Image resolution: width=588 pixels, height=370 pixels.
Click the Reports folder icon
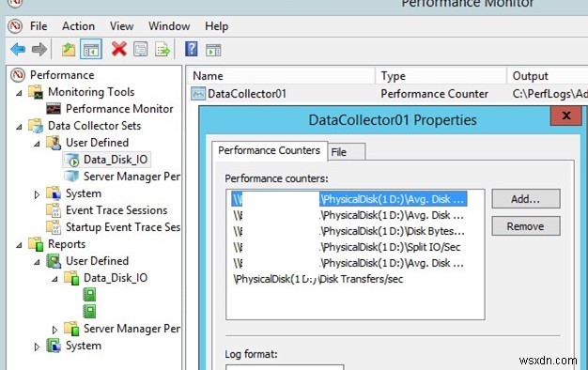[x=36, y=244]
